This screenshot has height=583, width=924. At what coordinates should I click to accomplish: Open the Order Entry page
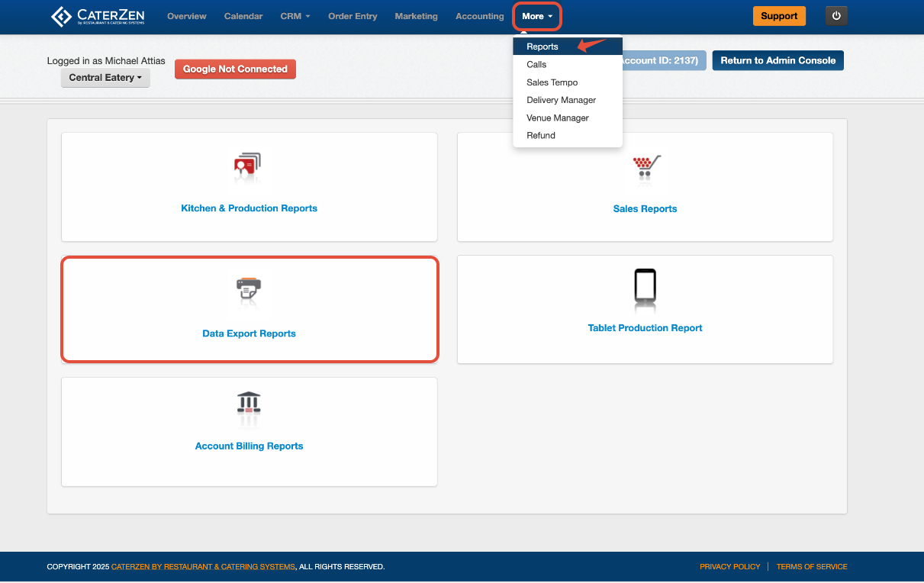click(353, 16)
